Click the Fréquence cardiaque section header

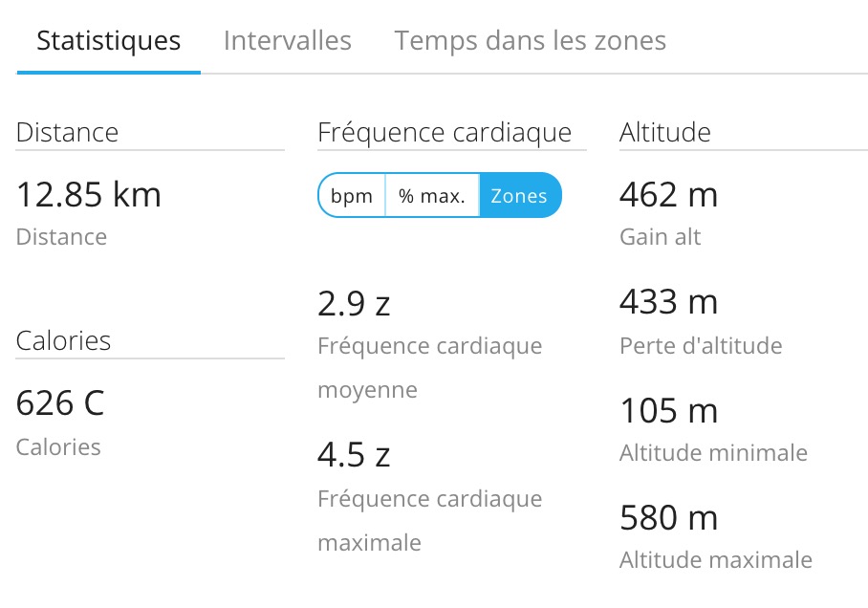445,132
